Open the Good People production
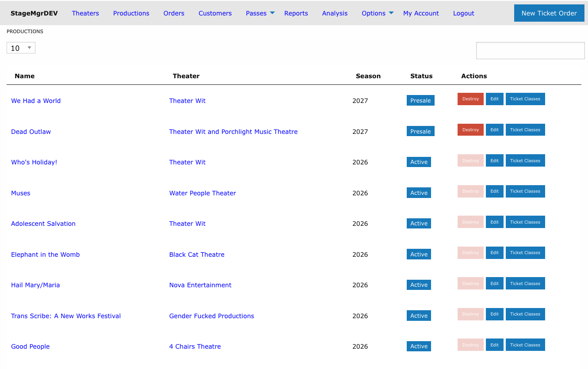Screen dimensions: 588x369 tap(31, 346)
